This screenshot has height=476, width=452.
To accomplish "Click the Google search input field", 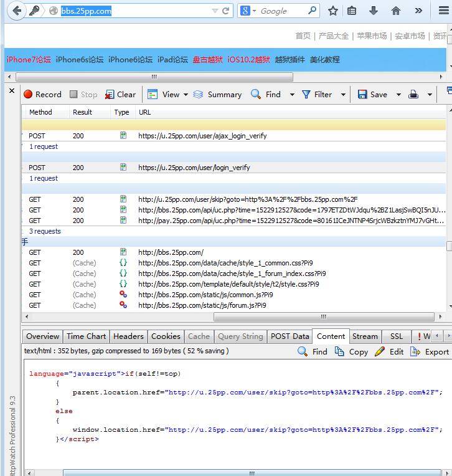I will (281, 11).
